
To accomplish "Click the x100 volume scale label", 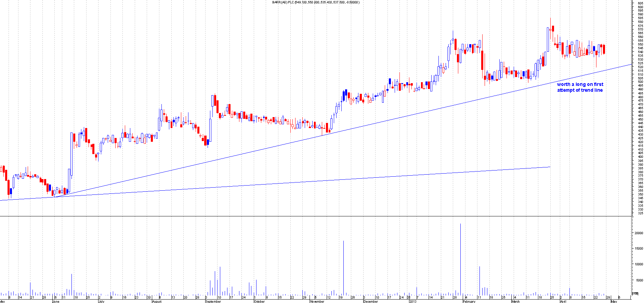I will pyautogui.click(x=635, y=294).
